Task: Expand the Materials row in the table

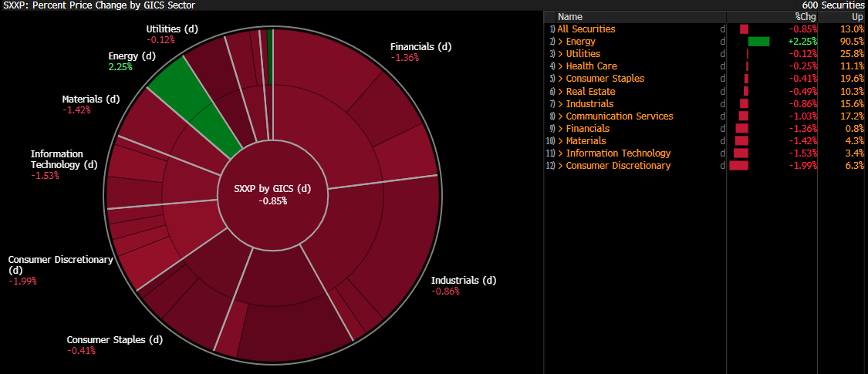Action: [x=561, y=141]
